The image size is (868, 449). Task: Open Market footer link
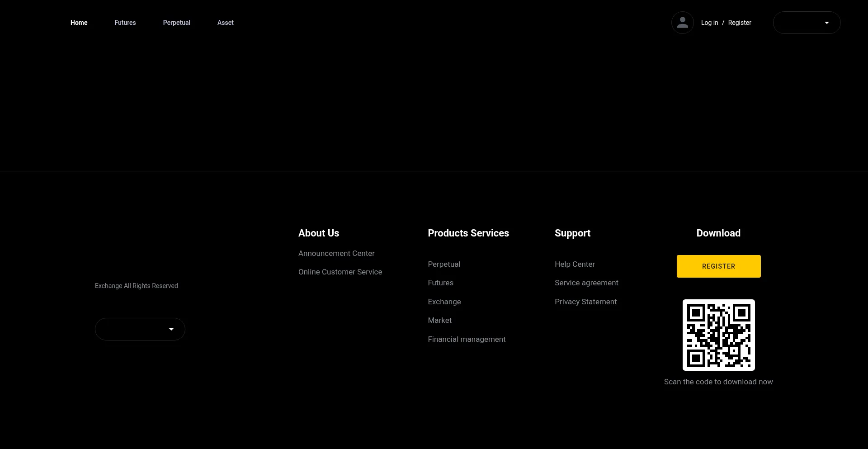(x=439, y=321)
